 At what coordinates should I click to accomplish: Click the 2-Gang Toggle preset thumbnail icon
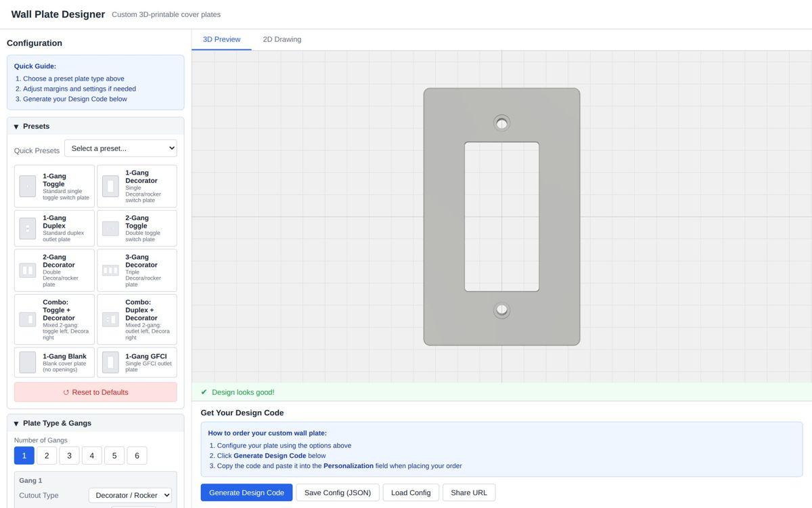pos(110,228)
